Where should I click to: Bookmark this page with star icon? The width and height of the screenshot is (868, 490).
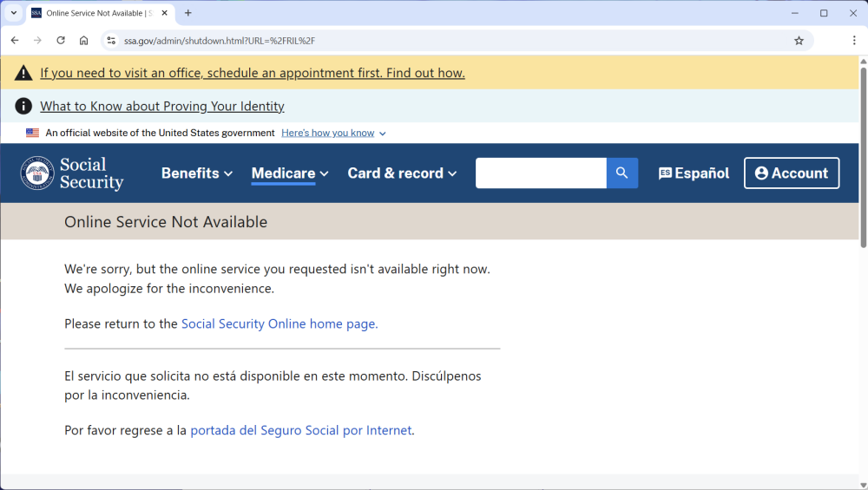(x=799, y=41)
